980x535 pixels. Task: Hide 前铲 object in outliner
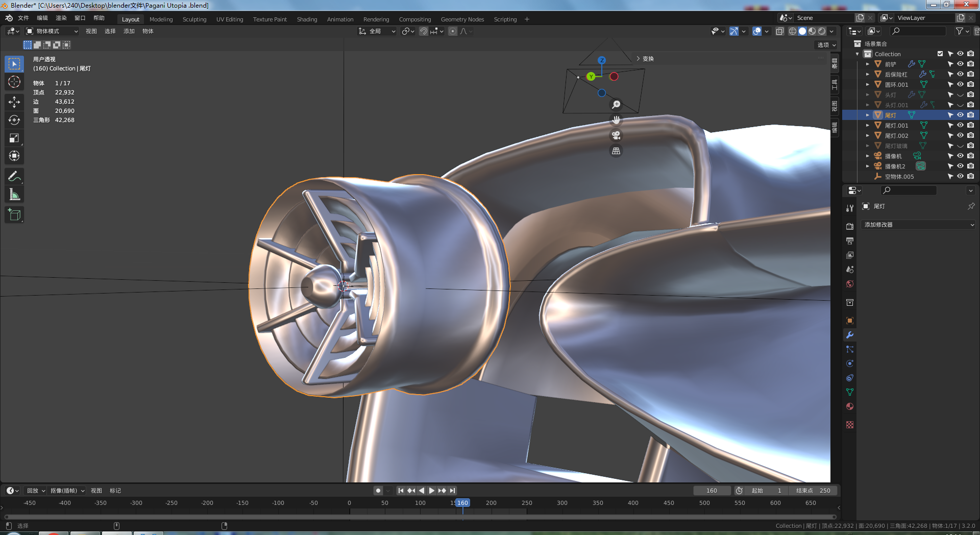coord(960,64)
